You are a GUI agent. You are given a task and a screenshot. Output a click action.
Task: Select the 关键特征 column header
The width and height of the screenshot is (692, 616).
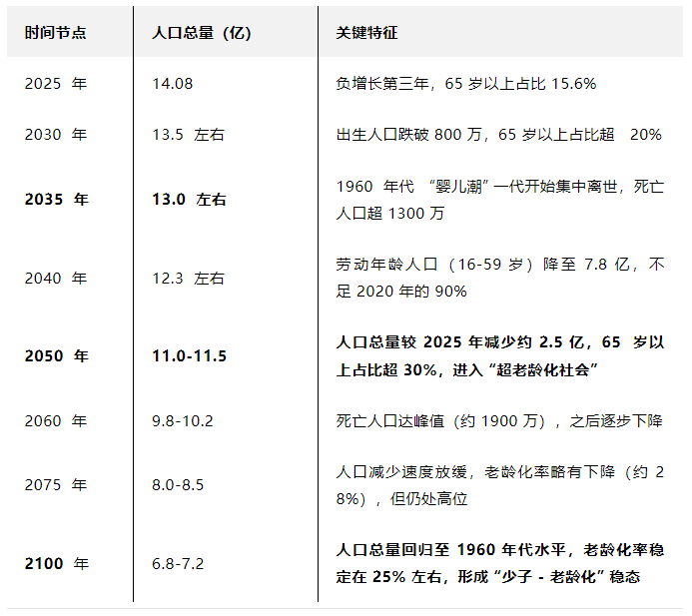point(366,33)
